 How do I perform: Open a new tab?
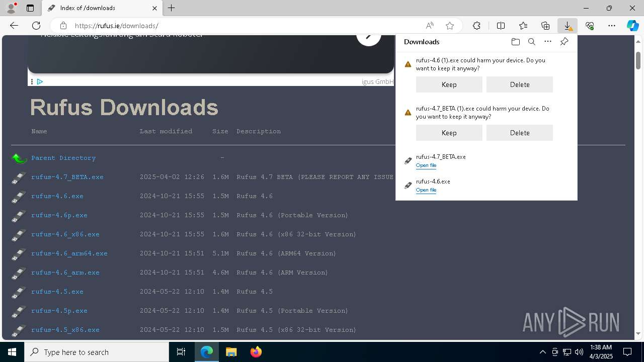pyautogui.click(x=172, y=8)
